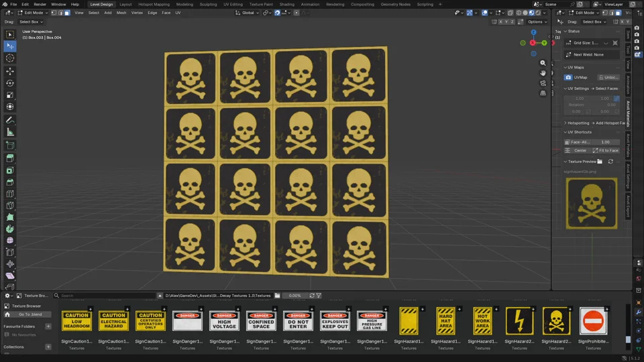Select the Extrude Region tool
This screenshot has width=644, height=362.
point(10,158)
